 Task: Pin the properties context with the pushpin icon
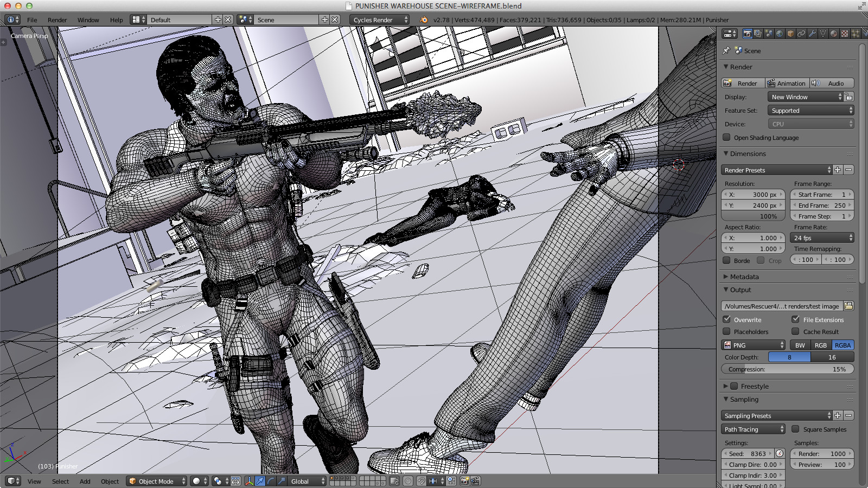click(726, 50)
